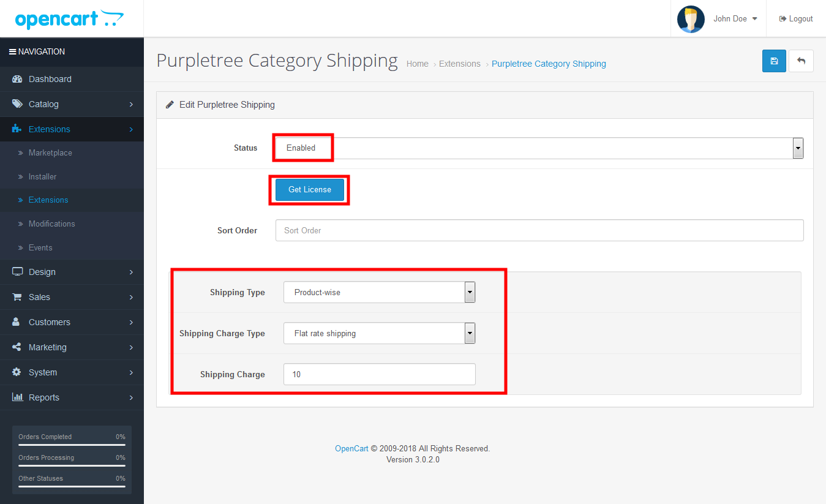
Task: Click the Design monitor icon
Action: point(17,272)
